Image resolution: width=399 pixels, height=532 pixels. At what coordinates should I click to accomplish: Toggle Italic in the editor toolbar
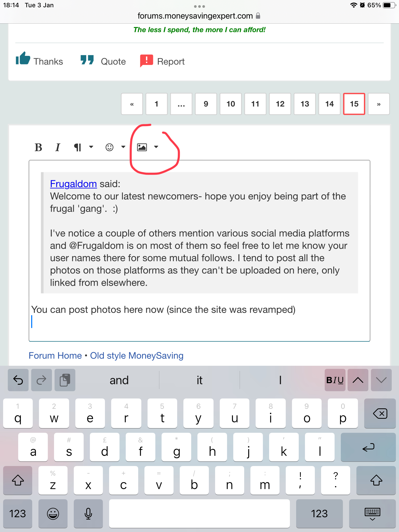pos(58,147)
